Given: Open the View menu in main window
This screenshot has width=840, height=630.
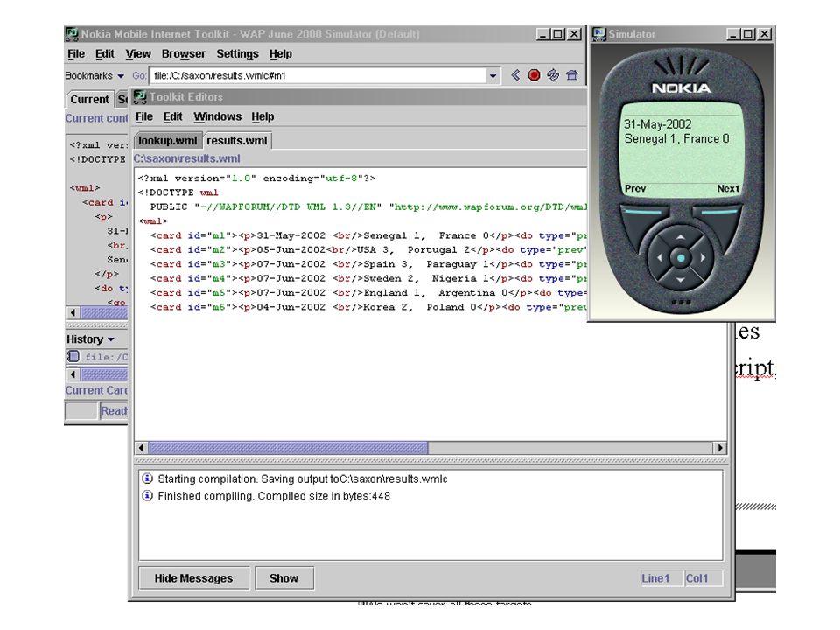Looking at the screenshot, I should 138,54.
